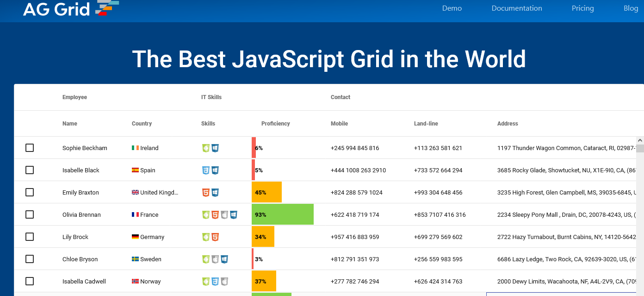The width and height of the screenshot is (644, 296).
Task: Click the AG Grid logo
Action: [71, 8]
